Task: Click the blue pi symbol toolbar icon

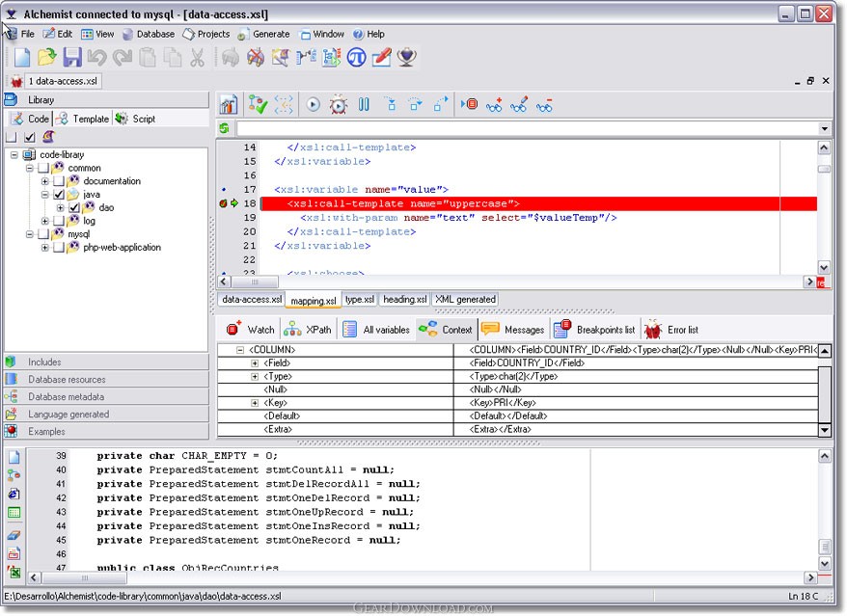Action: point(357,57)
